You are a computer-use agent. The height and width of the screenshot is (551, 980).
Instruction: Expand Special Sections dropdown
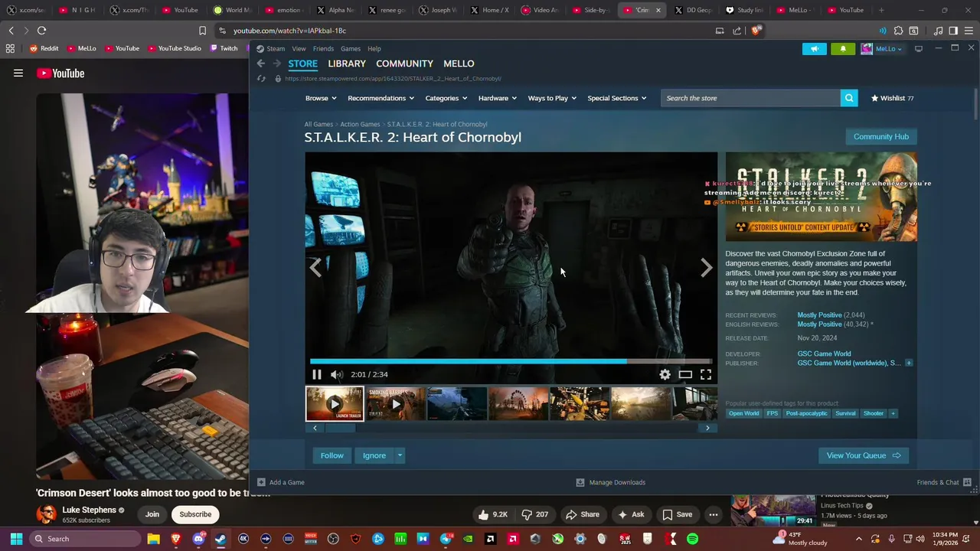(x=617, y=98)
